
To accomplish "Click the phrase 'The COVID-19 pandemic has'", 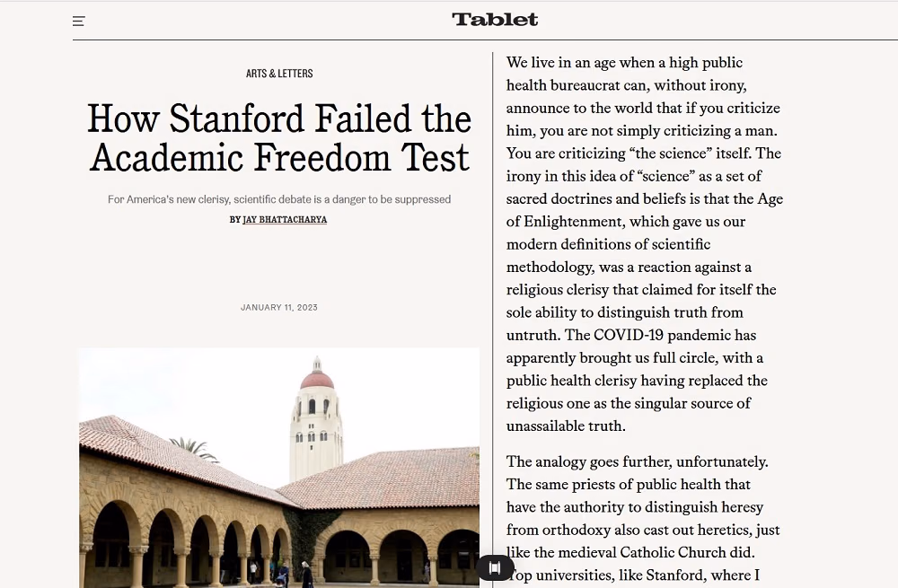I will click(674, 335).
